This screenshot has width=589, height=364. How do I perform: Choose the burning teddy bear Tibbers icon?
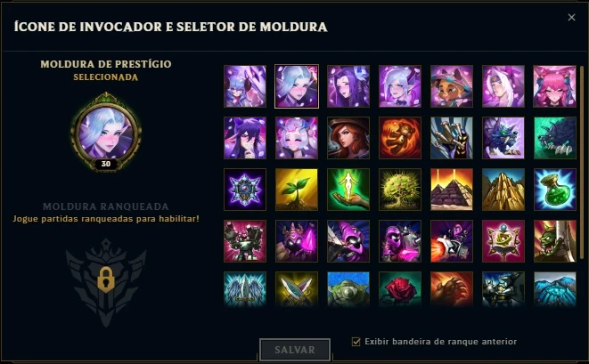point(400,138)
